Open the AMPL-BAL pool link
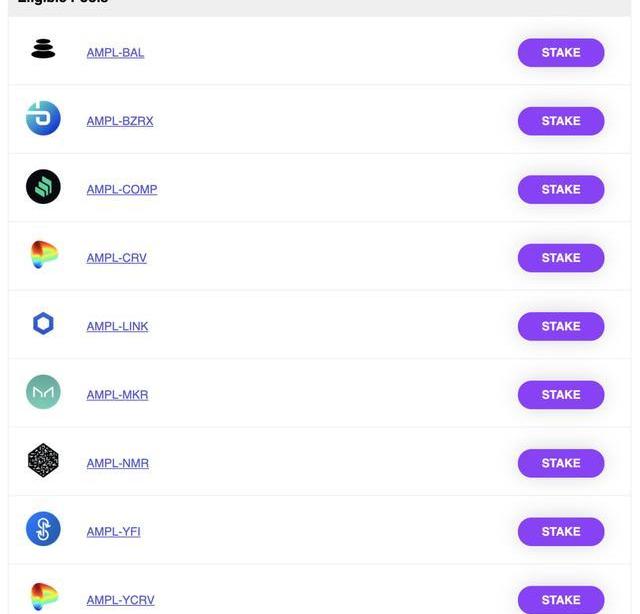Viewport: 640px width, 614px height. click(x=115, y=53)
